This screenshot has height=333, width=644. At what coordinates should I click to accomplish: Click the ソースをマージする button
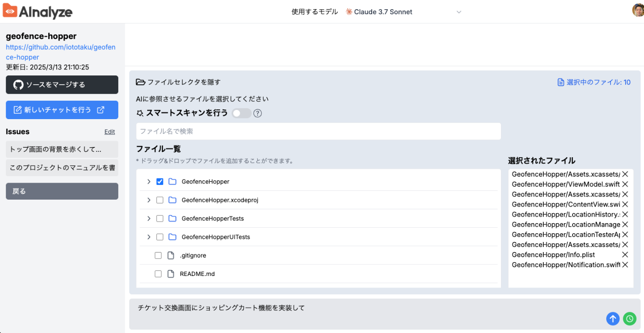[x=62, y=85]
